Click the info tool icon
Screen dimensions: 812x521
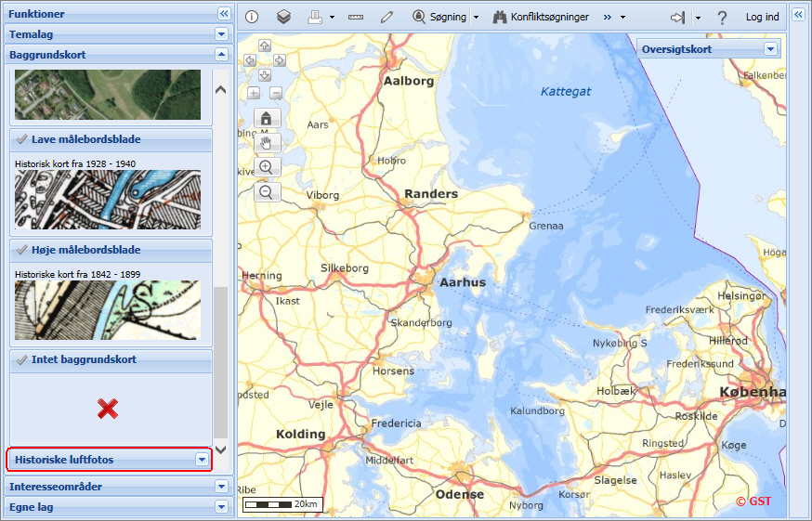point(252,17)
